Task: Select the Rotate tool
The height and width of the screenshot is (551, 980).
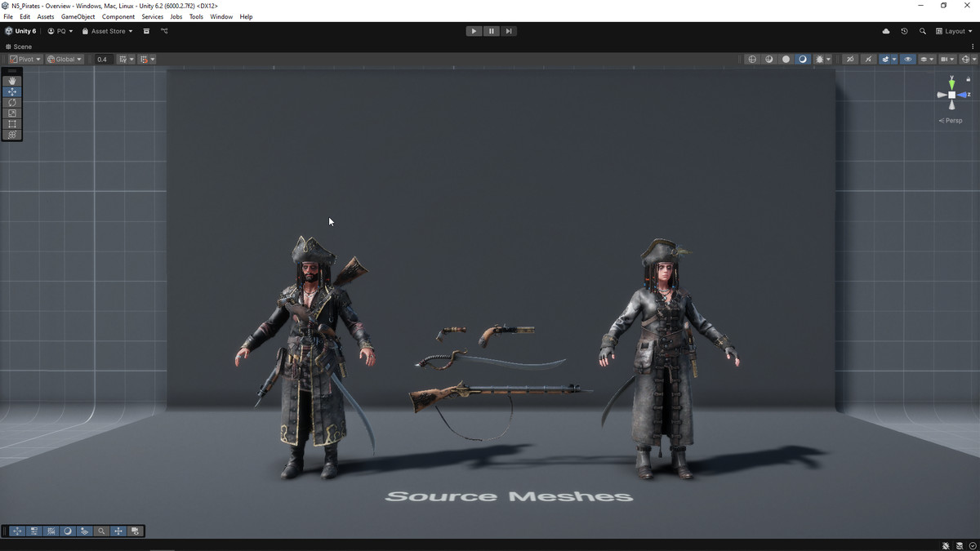Action: pos(11,102)
